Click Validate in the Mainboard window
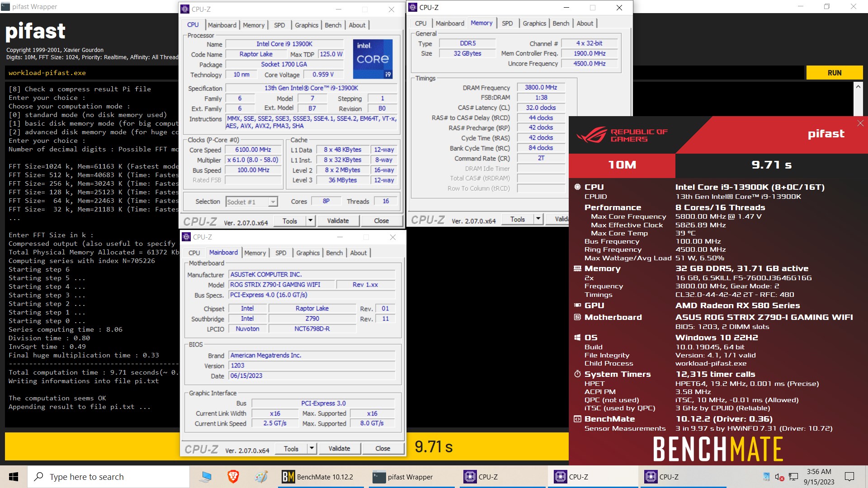Screen dimensions: 868x488 339,448
